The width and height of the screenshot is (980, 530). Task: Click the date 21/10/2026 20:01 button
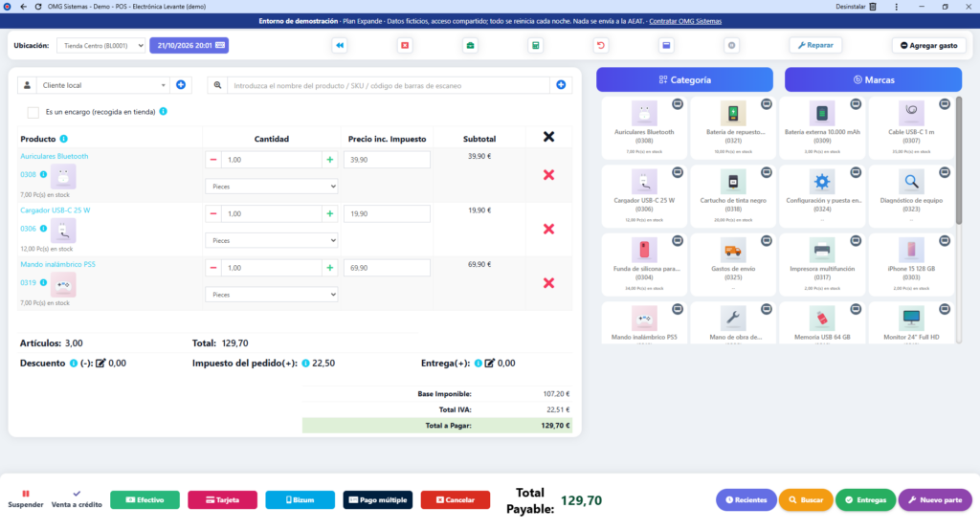tap(189, 45)
